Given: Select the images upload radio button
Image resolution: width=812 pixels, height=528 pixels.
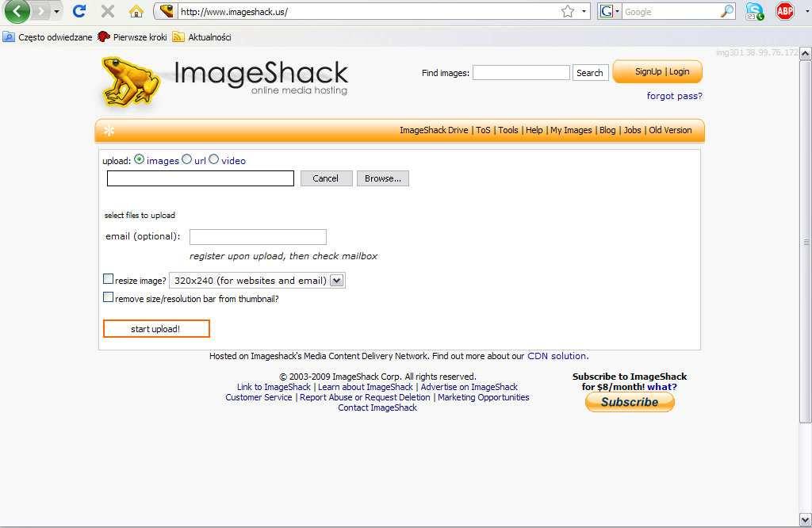Looking at the screenshot, I should [x=139, y=159].
